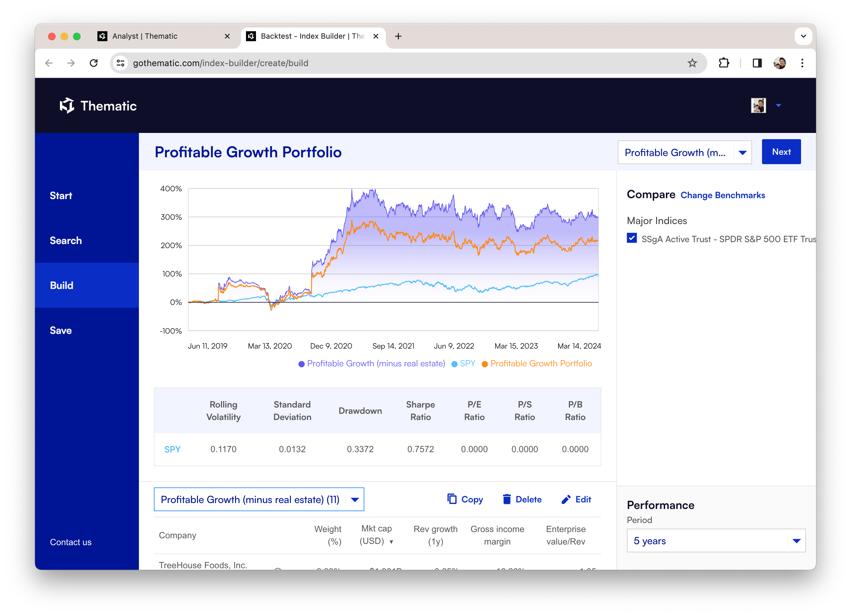The width and height of the screenshot is (851, 616).
Task: Click the Company column header
Action: point(178,535)
